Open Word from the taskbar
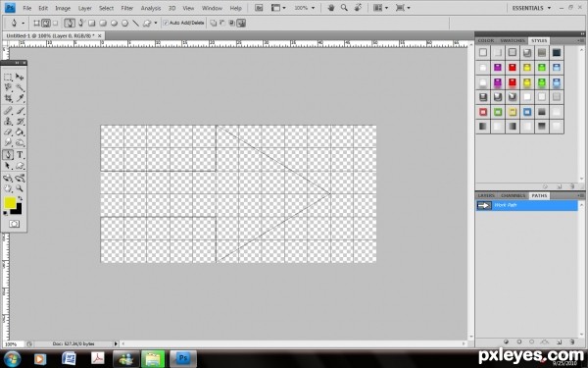Viewport: 588px width, 368px height. (69, 359)
